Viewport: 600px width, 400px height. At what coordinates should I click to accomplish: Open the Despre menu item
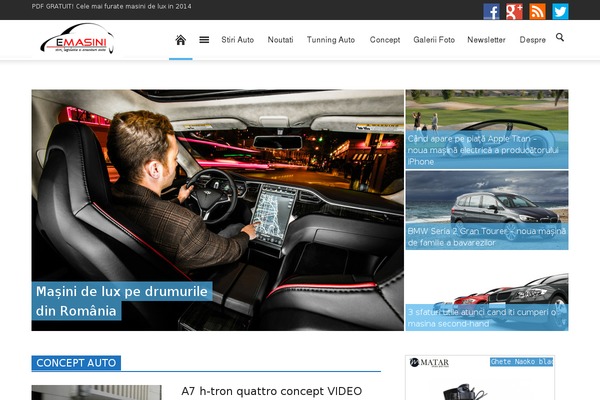coord(533,40)
